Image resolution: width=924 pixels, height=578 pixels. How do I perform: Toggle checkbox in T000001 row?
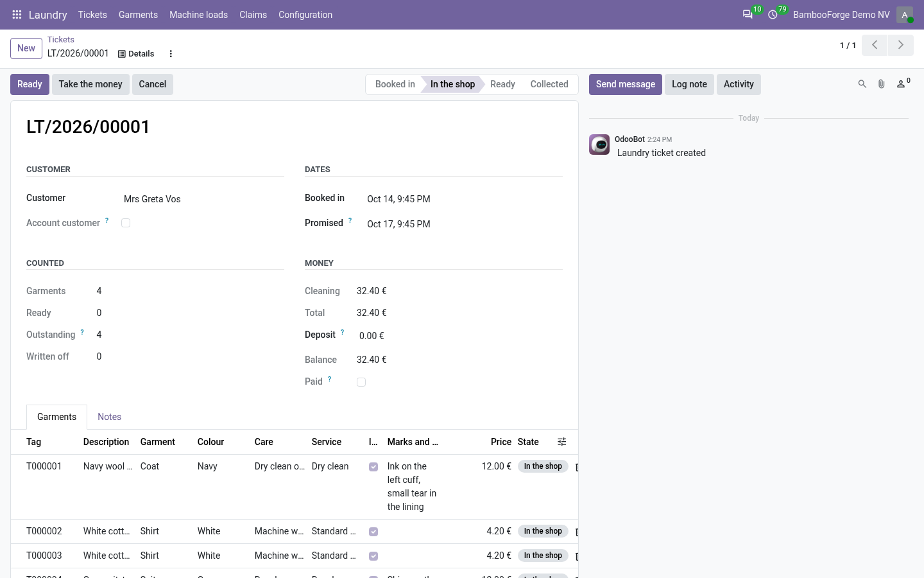coord(373,467)
